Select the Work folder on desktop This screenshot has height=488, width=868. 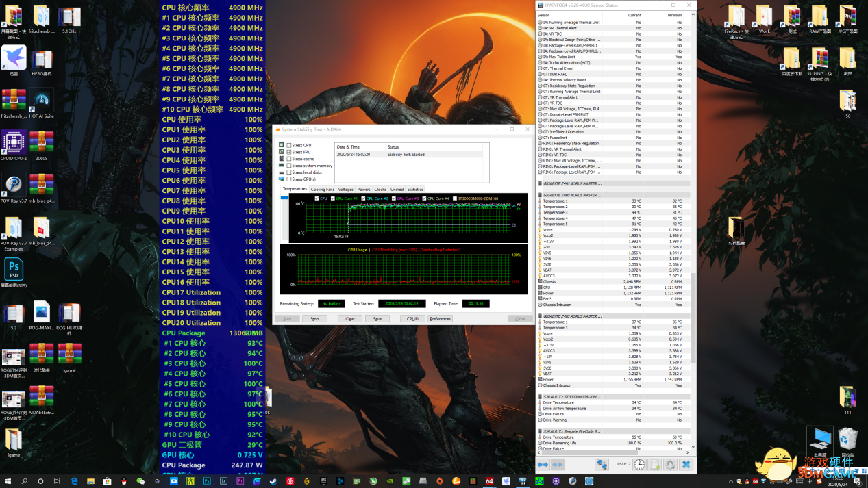764,19
